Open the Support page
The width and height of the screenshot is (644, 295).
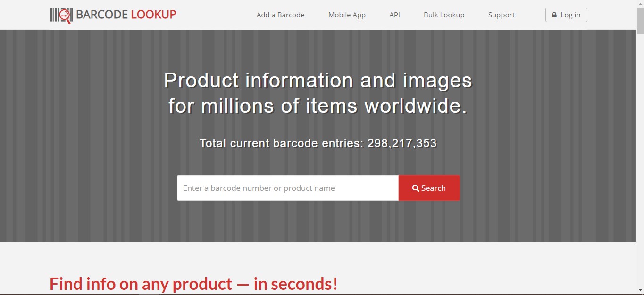[x=501, y=15]
